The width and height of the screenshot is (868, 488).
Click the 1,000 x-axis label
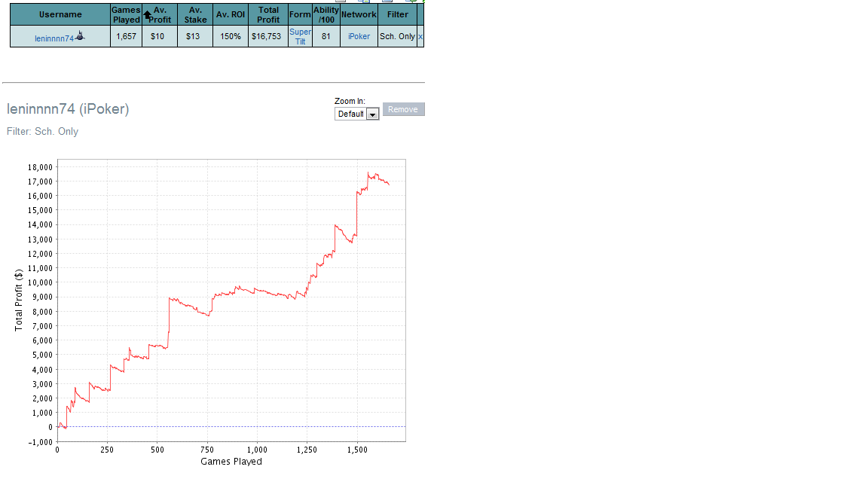(x=257, y=450)
